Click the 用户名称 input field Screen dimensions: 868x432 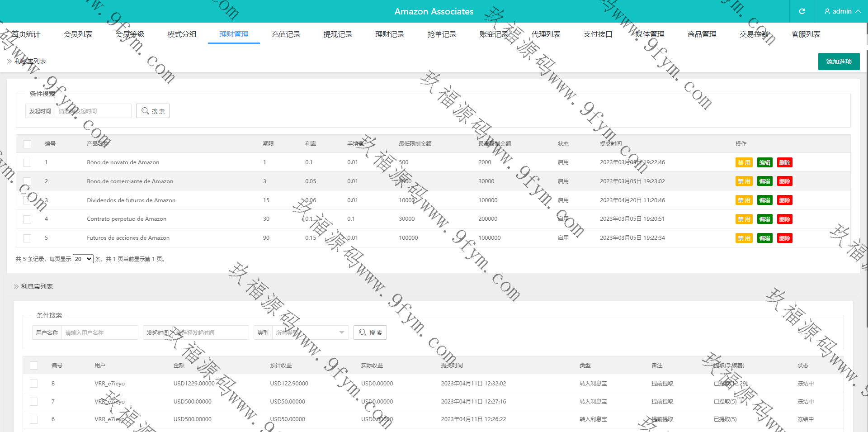(x=99, y=332)
